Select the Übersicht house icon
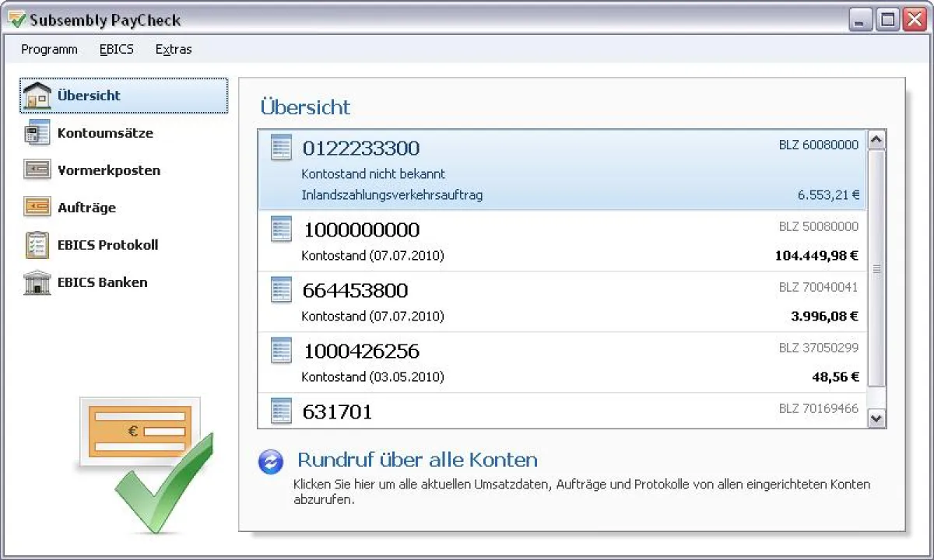Viewport: 934px width, 560px height. 37,96
